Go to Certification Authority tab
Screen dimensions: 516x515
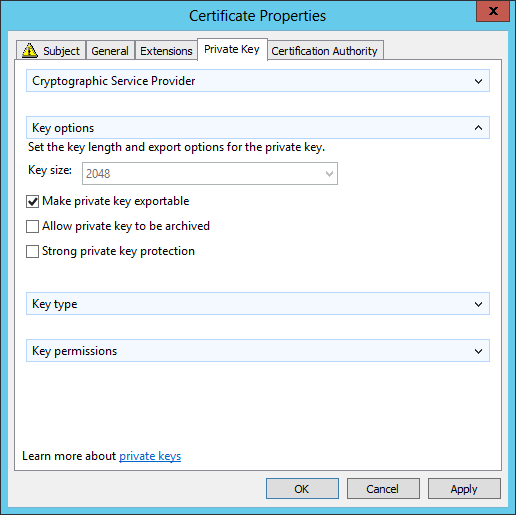(324, 51)
